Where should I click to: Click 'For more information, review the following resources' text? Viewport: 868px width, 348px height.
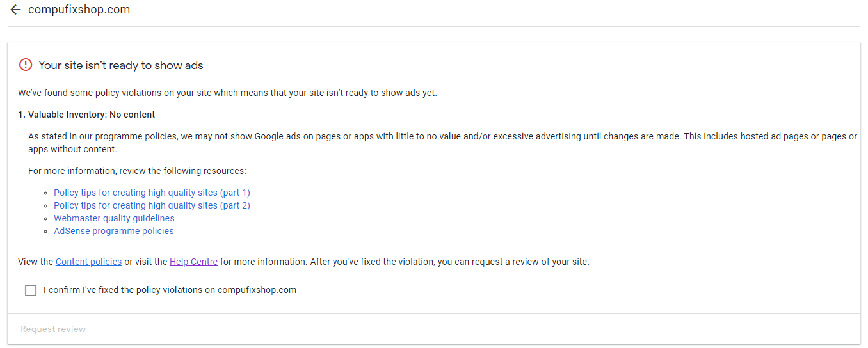[137, 171]
